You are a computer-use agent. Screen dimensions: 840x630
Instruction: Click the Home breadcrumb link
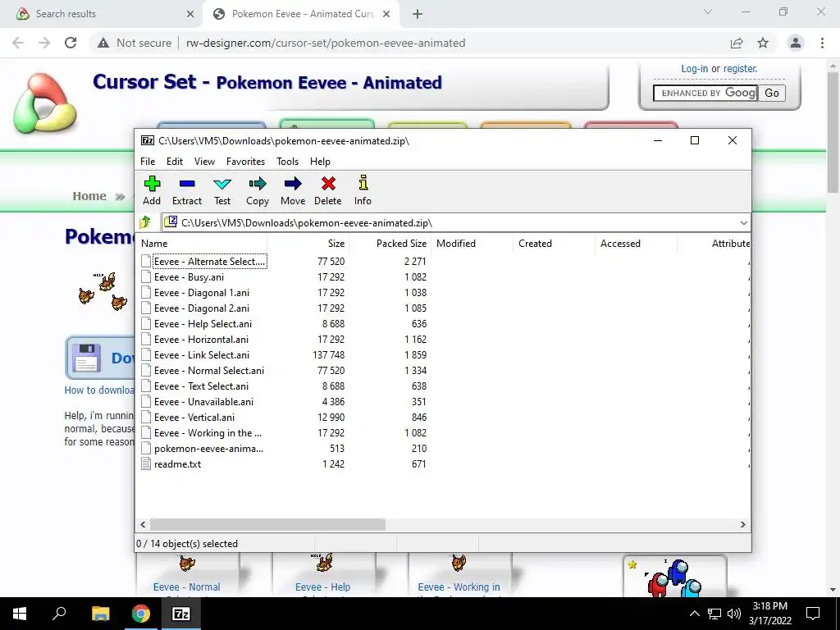click(89, 196)
